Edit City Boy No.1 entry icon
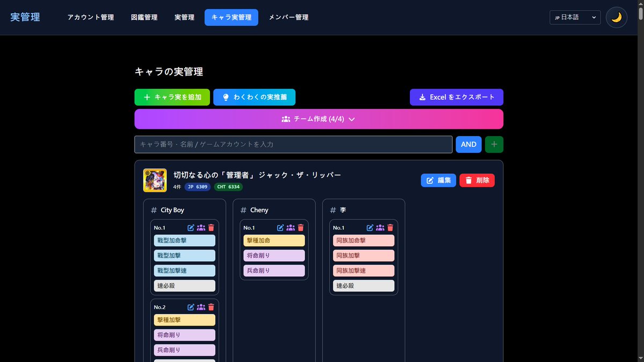 coord(191,227)
